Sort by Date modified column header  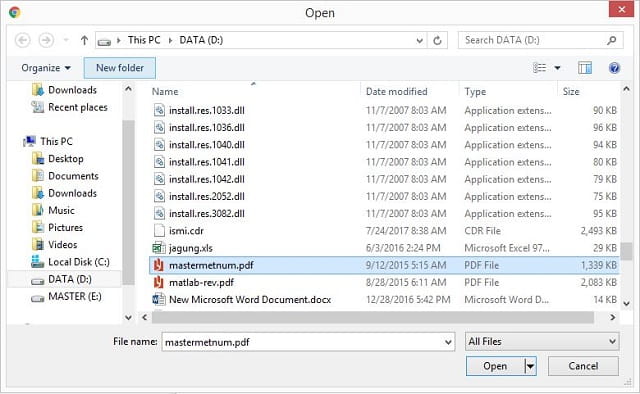click(396, 91)
